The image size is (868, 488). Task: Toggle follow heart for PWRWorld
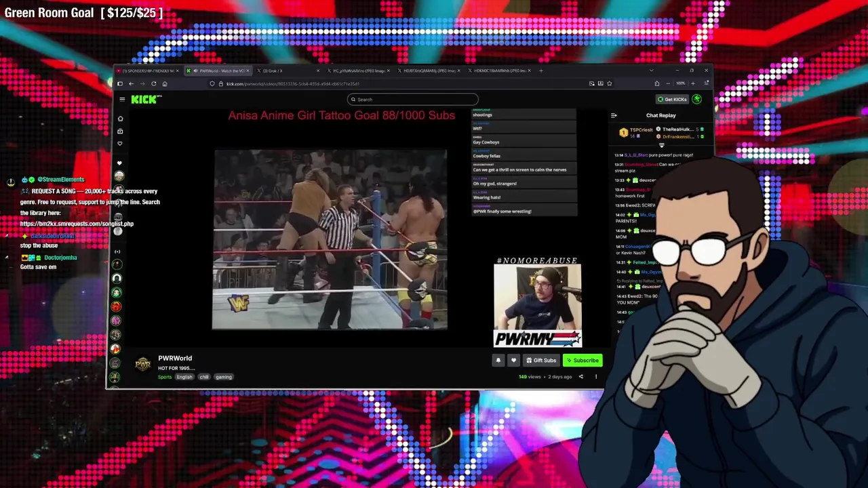(x=513, y=361)
